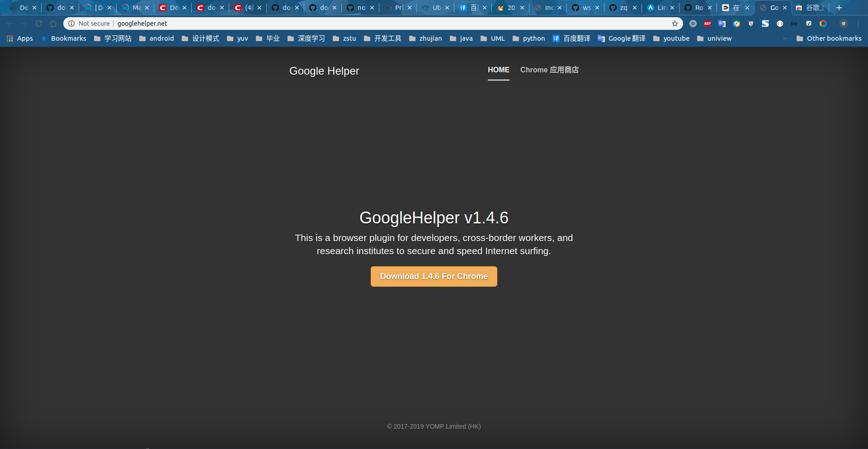
Task: Expand the python bookmarks folder
Action: 528,38
